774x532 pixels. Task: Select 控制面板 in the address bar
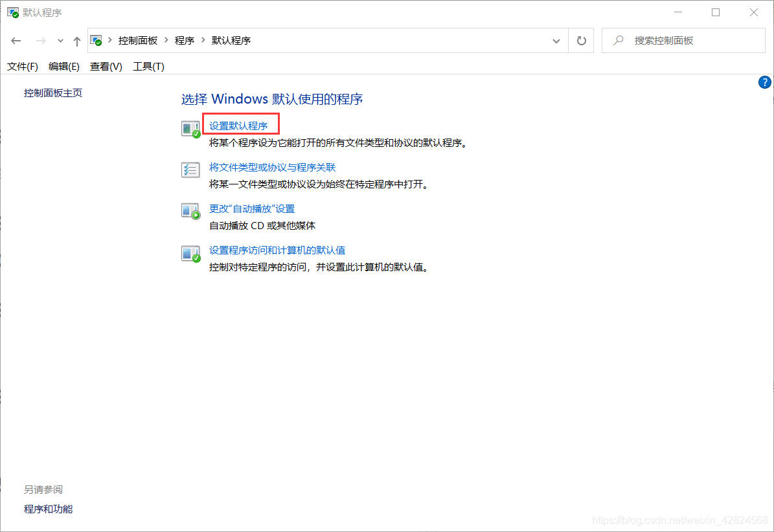coord(138,40)
